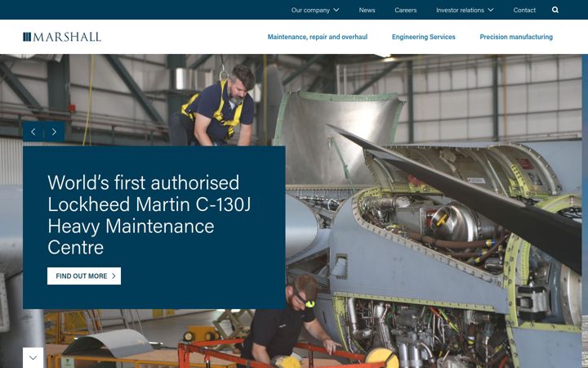The image size is (588, 368).
Task: Open the search magnifier icon
Action: [555, 10]
